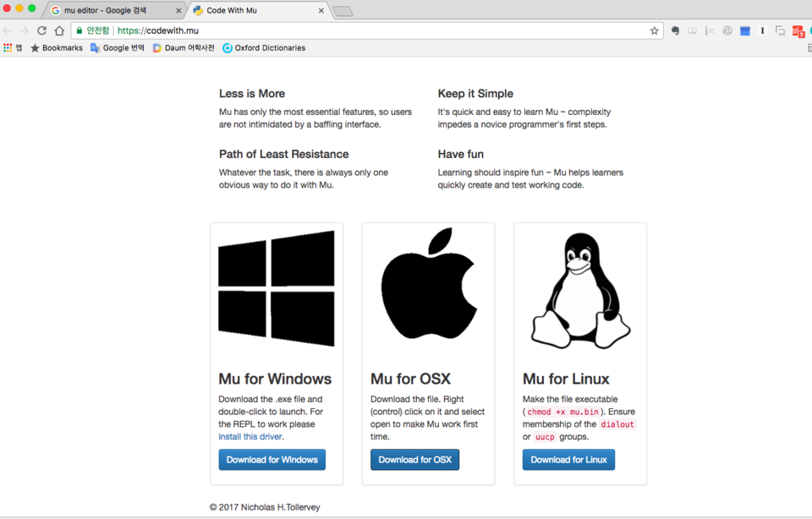This screenshot has height=519, width=812.
Task: Click the chmod +x mu.bin code snippet
Action: pyautogui.click(x=563, y=412)
